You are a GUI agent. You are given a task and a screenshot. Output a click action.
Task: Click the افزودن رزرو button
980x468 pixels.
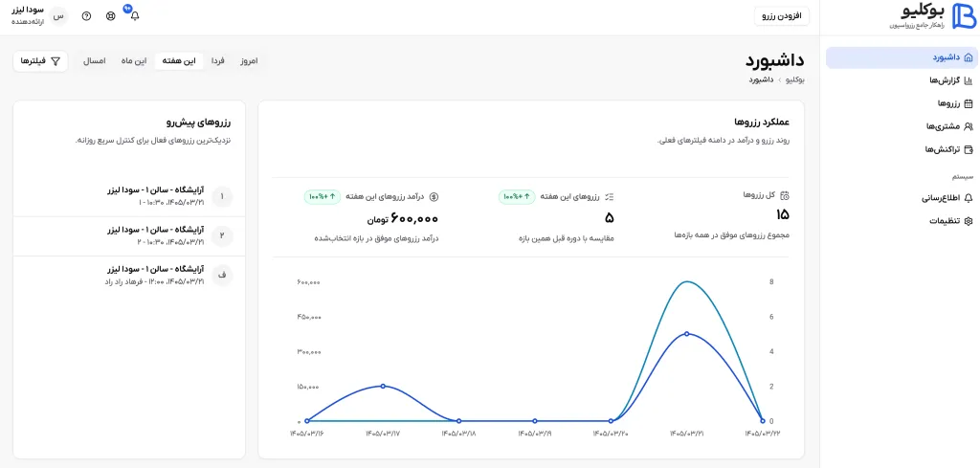coord(782,16)
